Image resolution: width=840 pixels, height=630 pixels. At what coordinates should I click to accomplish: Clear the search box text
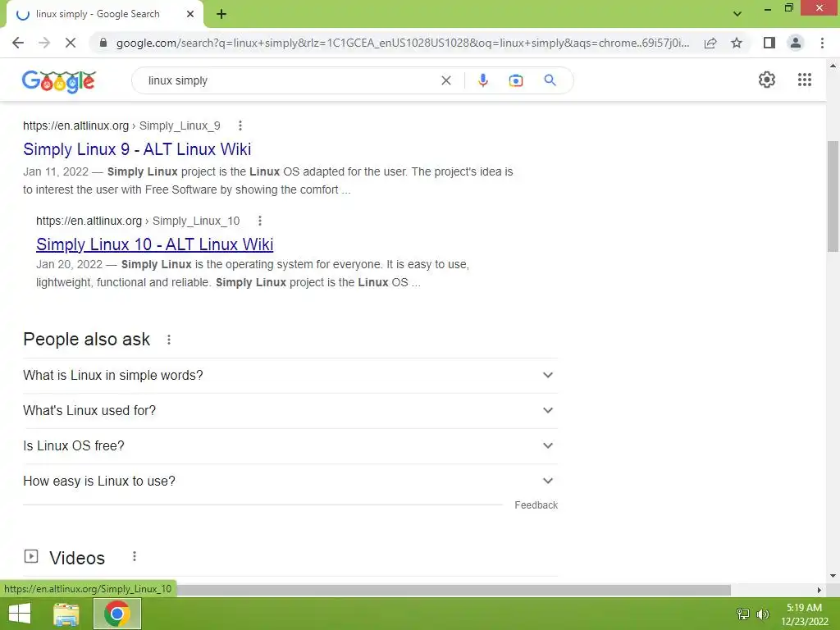coord(445,80)
